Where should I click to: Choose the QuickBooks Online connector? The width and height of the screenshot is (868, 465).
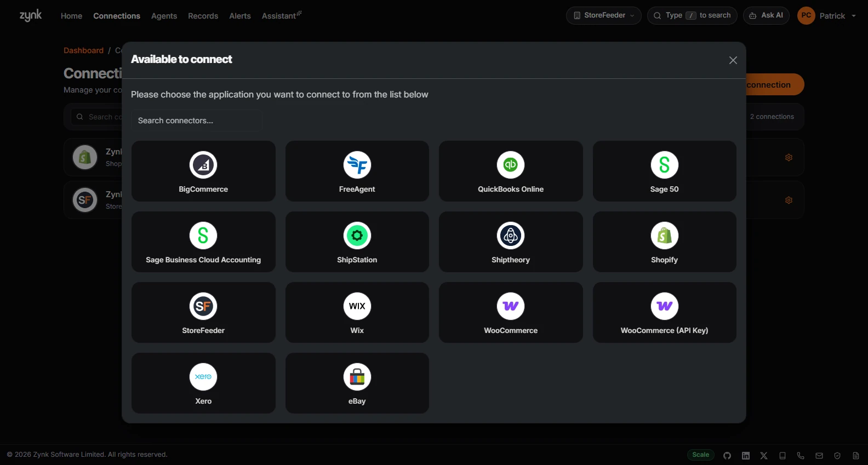point(511,171)
